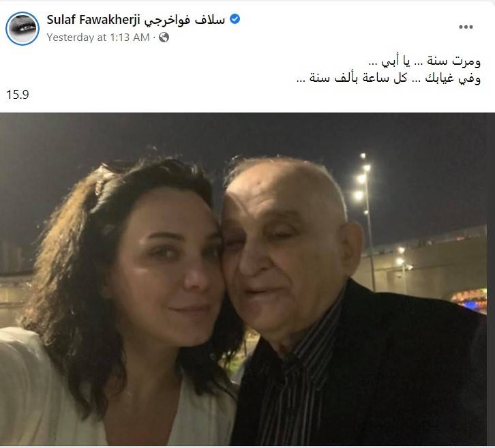Click the first Arabic line of the post
The width and height of the screenshot is (495, 448).
425,61
